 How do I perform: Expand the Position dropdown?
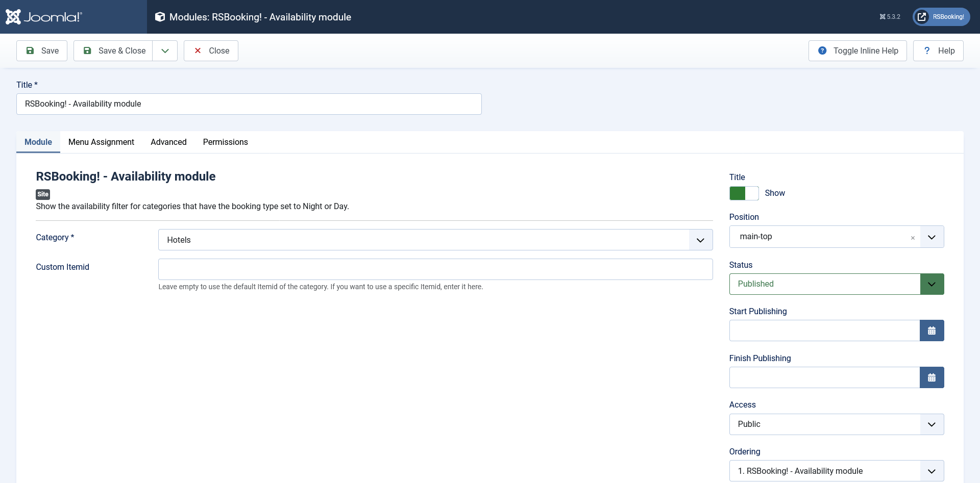pyautogui.click(x=932, y=237)
